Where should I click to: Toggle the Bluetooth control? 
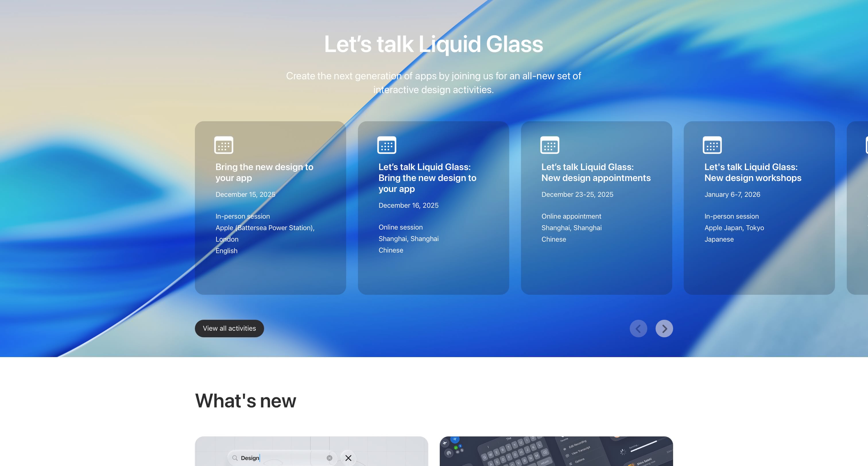point(460,446)
